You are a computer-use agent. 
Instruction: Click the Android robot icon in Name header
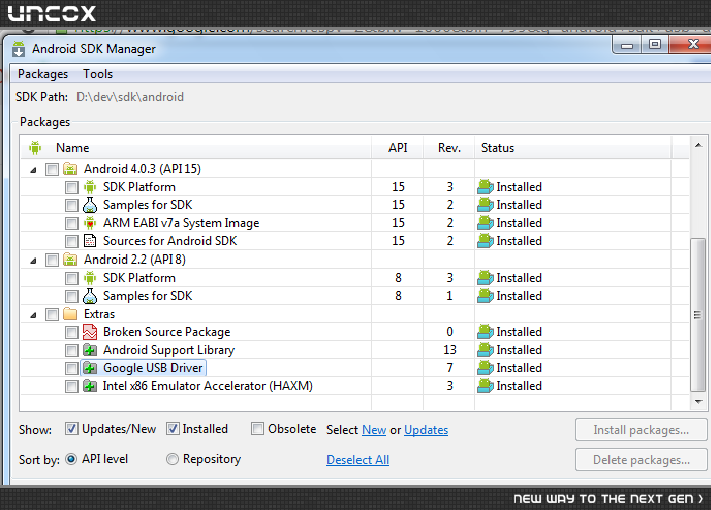(x=36, y=148)
